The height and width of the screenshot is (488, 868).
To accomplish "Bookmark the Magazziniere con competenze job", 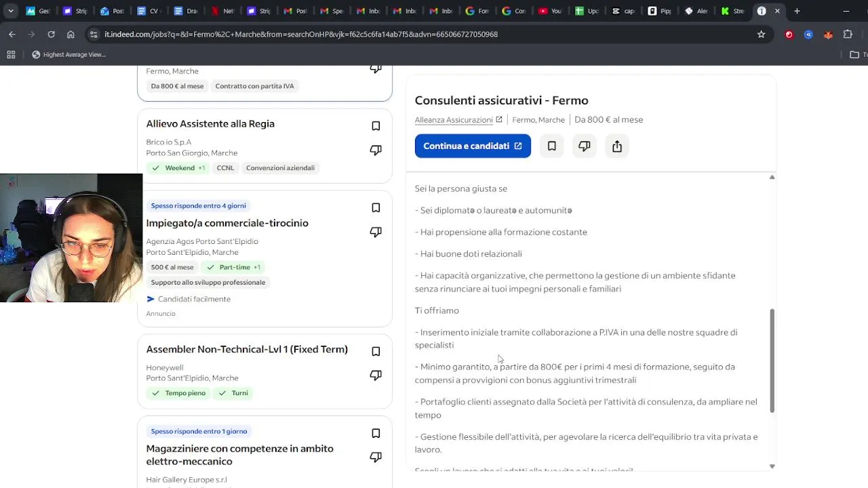I will pyautogui.click(x=376, y=433).
